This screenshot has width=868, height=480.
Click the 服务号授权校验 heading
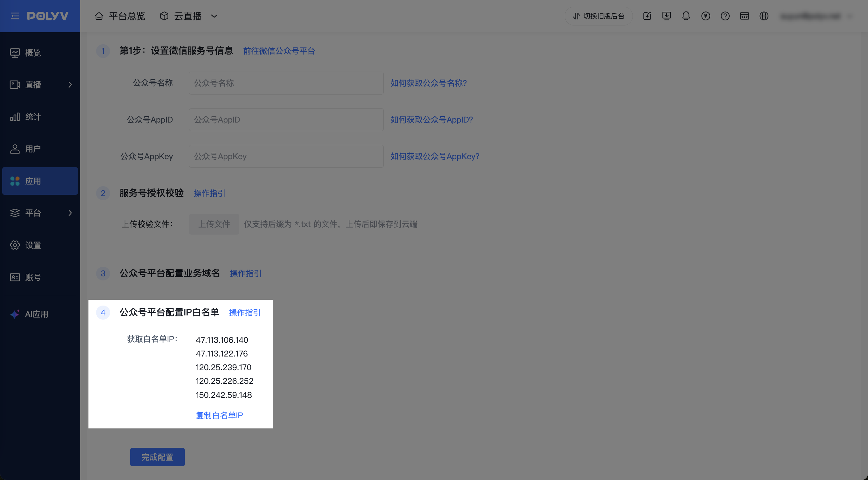(x=152, y=193)
